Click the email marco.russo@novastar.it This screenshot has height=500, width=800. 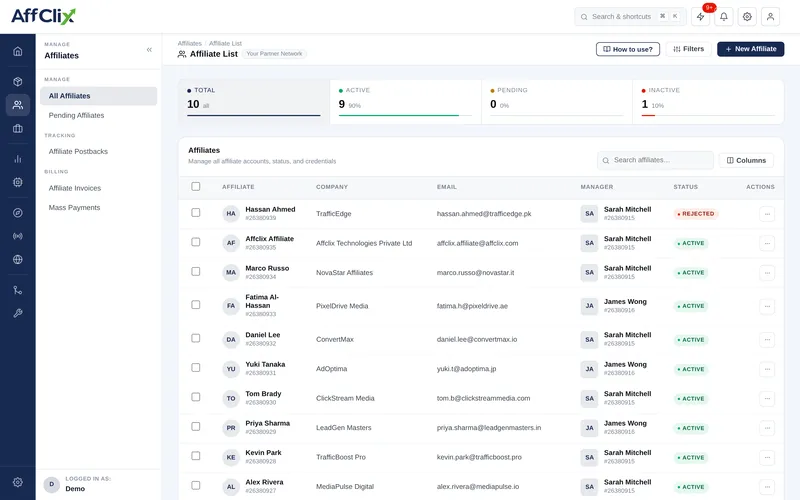click(476, 273)
